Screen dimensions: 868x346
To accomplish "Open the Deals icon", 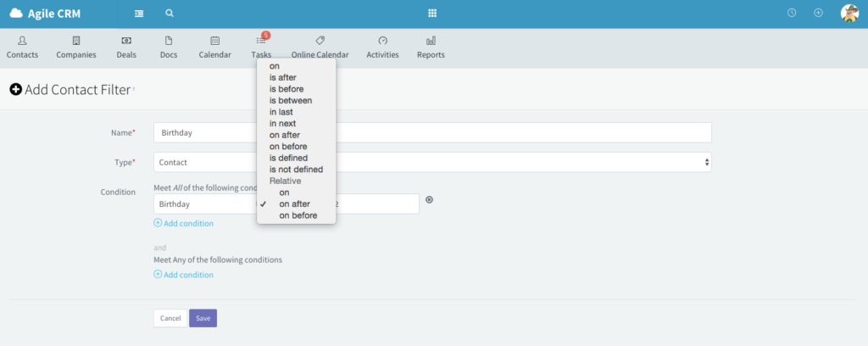I will (126, 47).
